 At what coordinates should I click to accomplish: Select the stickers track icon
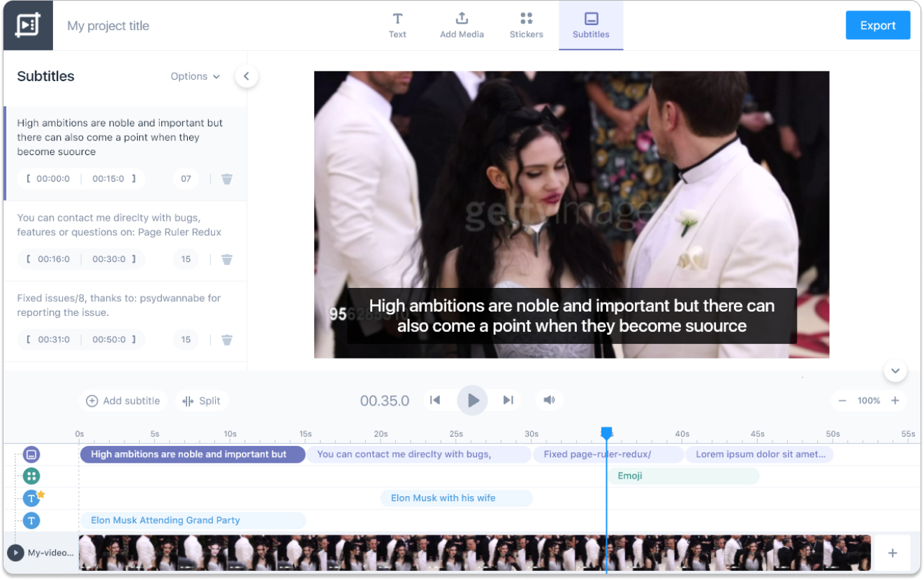[x=31, y=477]
